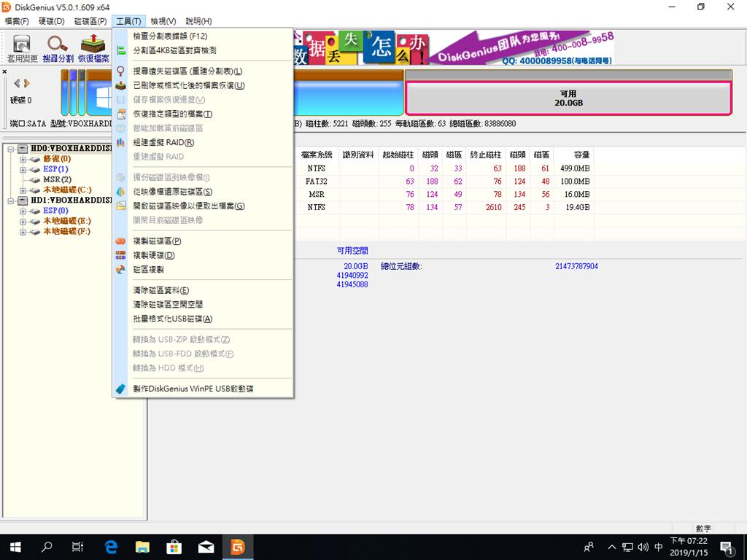Screen dimensions: 747x560
Task: Open the 磁碟區(P) menu
Action: (x=90, y=21)
